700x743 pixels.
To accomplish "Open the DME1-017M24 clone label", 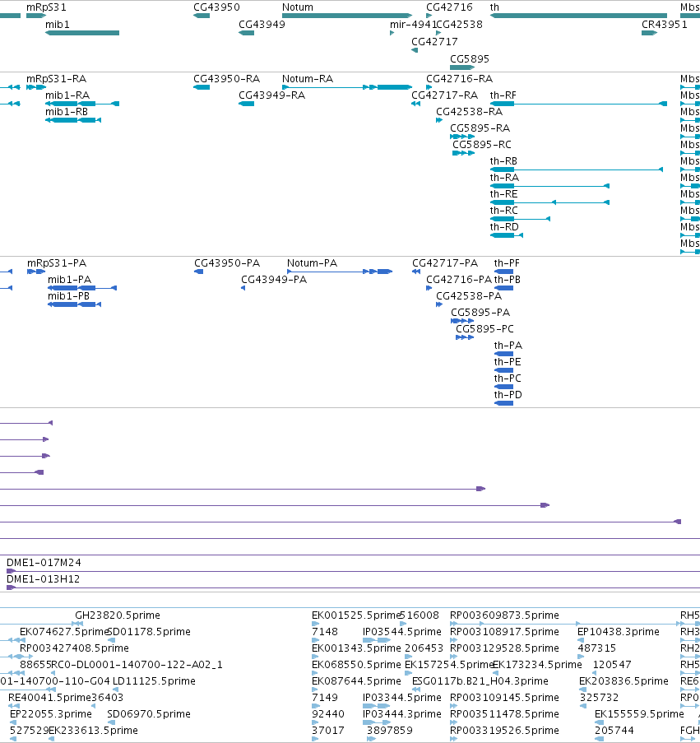I will pos(44,563).
